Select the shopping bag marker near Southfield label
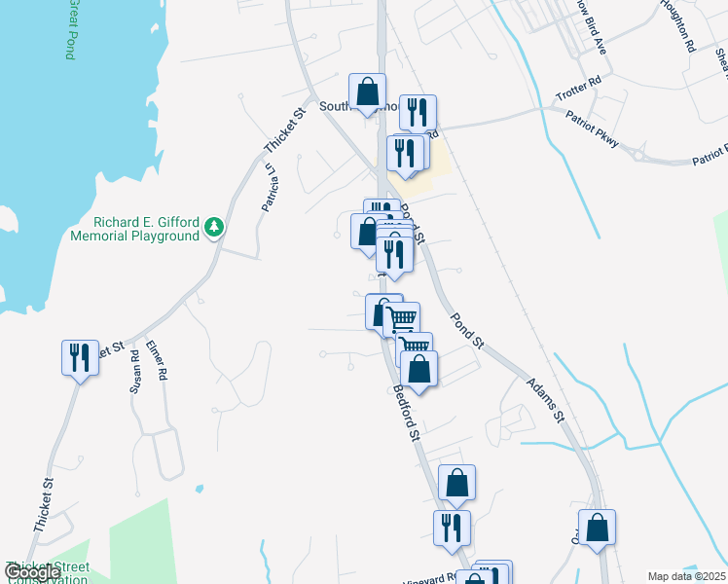Image resolution: width=728 pixels, height=584 pixels. [x=367, y=91]
